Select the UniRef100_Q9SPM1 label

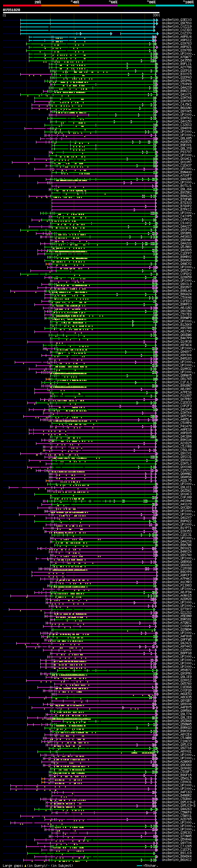click(x=177, y=81)
